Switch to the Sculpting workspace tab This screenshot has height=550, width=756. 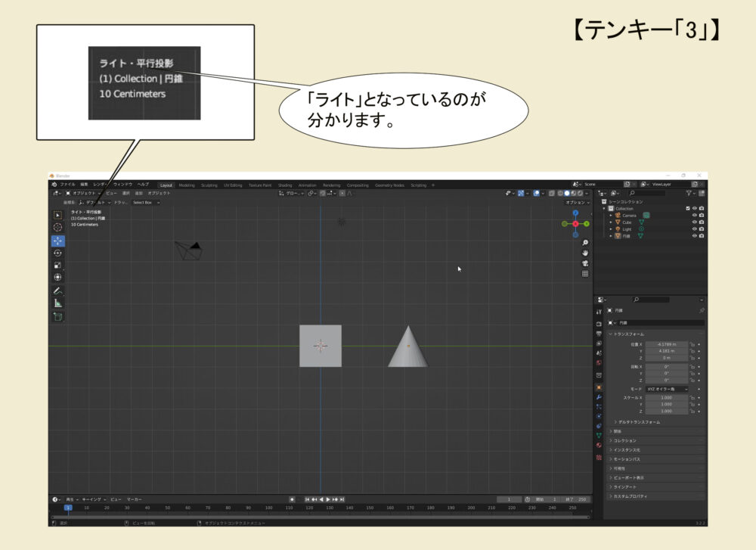coord(209,185)
